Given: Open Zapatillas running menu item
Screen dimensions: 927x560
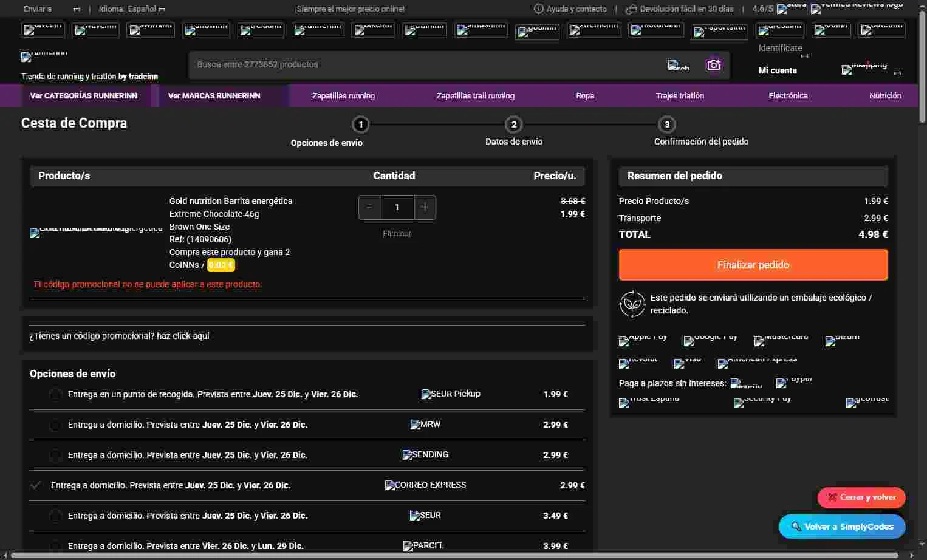Looking at the screenshot, I should coord(343,96).
